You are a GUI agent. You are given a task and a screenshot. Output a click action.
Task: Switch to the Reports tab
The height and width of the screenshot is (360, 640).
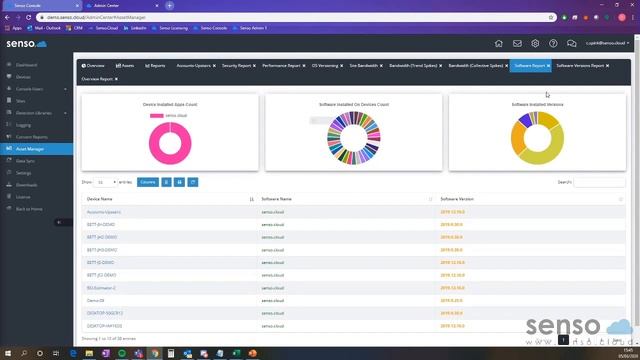pyautogui.click(x=155, y=66)
